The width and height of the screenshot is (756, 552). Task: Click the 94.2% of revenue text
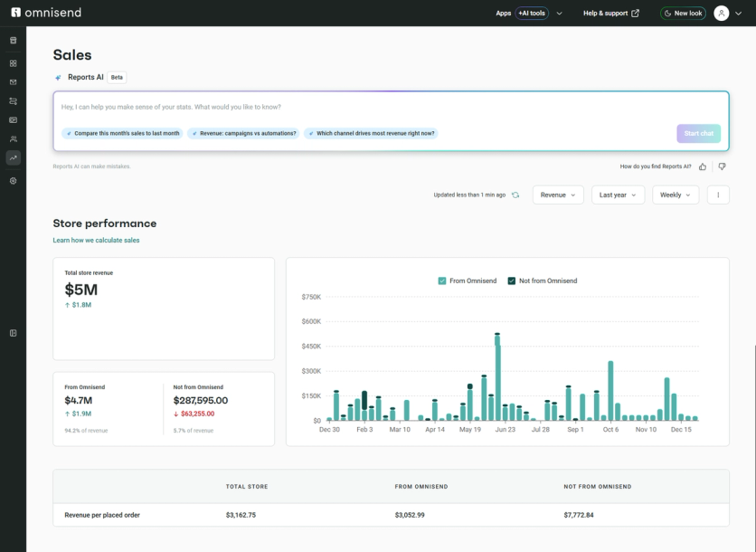pos(86,431)
